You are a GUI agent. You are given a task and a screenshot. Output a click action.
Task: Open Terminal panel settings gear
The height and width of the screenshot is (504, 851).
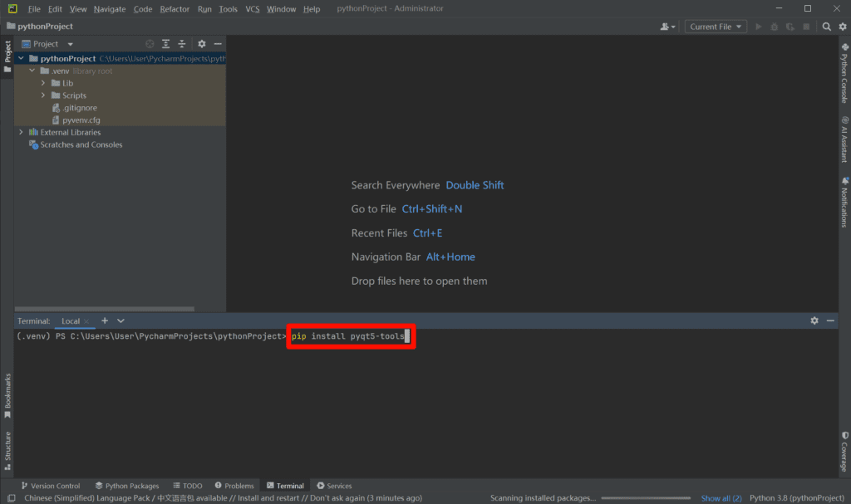point(814,321)
